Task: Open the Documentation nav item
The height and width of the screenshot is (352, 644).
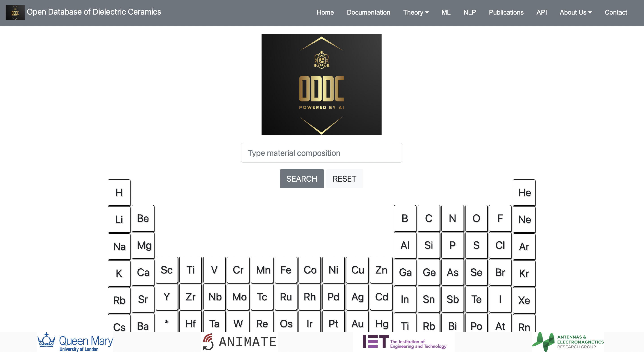Action: (368, 12)
